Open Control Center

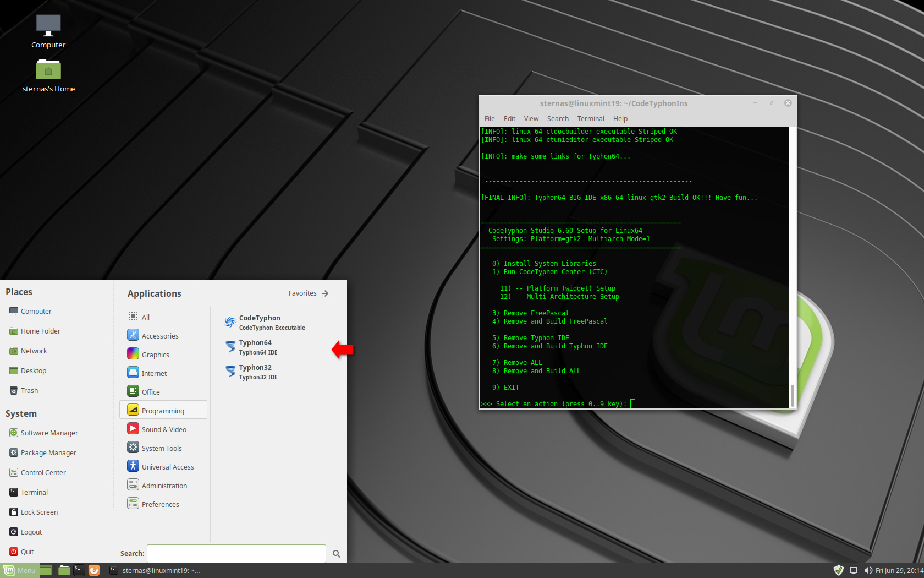coord(38,472)
